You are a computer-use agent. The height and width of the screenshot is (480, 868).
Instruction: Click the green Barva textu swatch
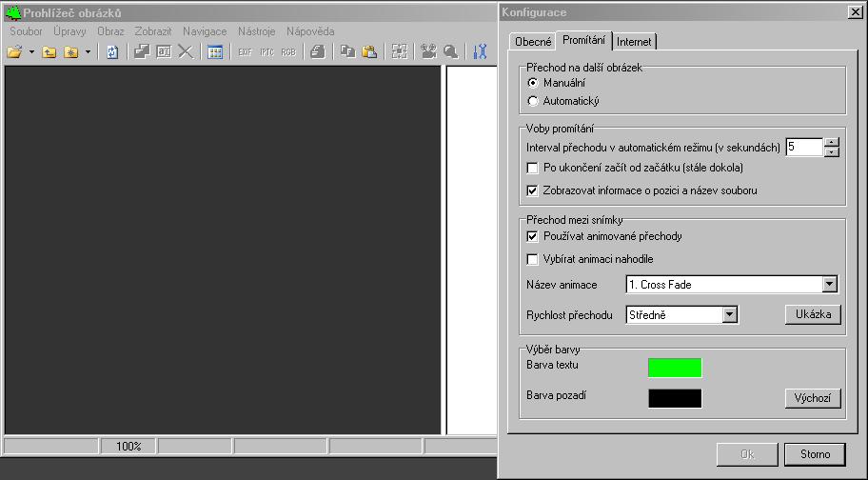[675, 368]
